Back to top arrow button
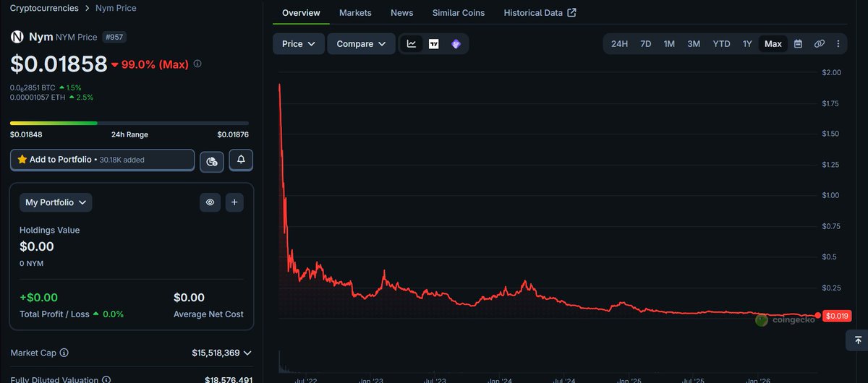Viewport: 868px width, 383px height. [858, 340]
